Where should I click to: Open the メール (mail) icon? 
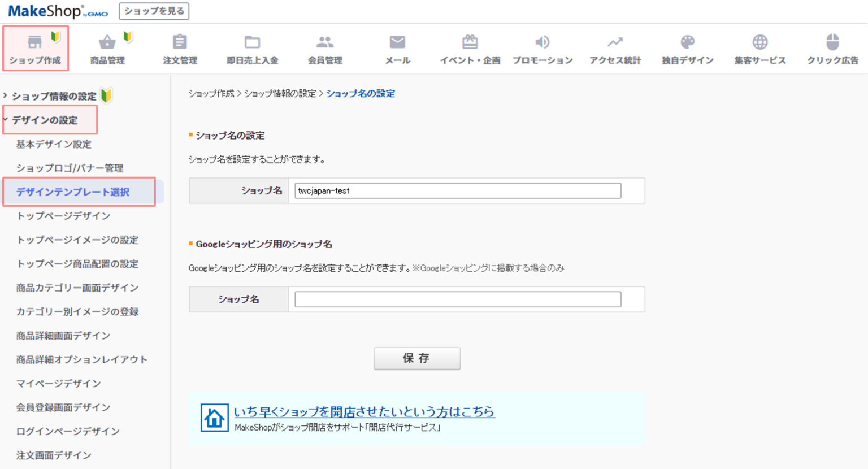coord(397,48)
